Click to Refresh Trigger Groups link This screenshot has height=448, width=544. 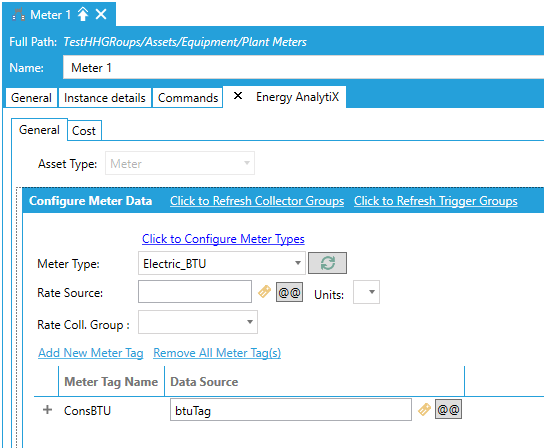[x=436, y=201]
